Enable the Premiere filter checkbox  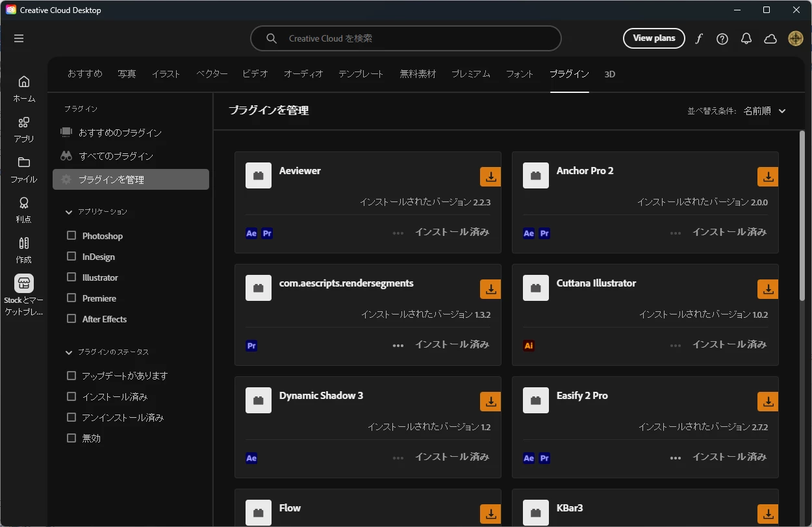click(72, 298)
